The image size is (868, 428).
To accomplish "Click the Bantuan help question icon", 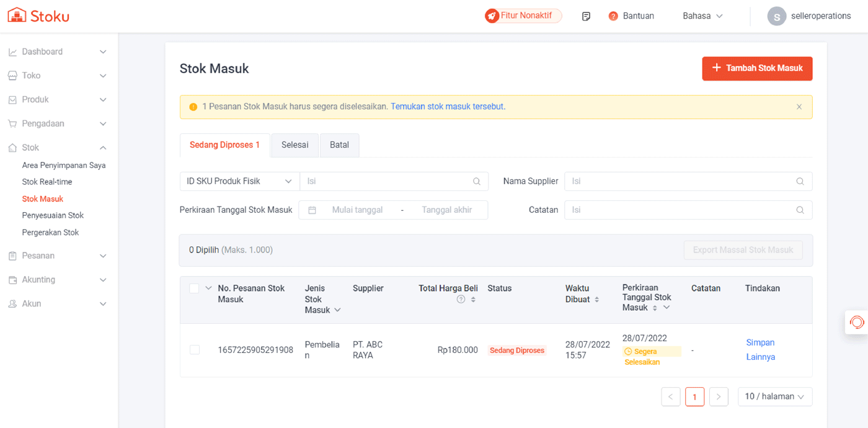I will 613,16.
